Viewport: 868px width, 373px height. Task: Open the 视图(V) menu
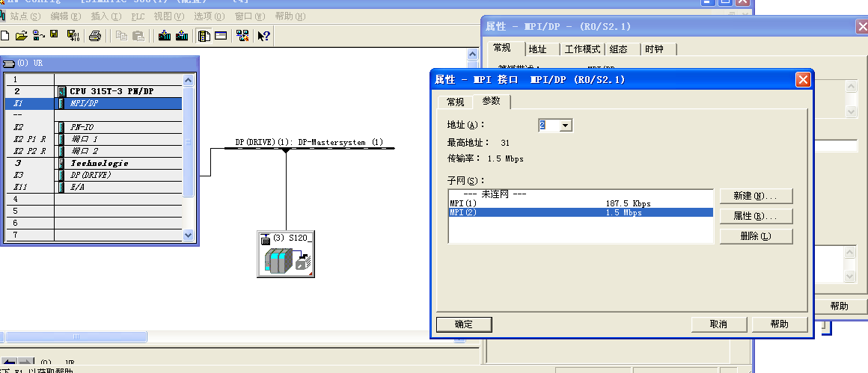point(169,16)
